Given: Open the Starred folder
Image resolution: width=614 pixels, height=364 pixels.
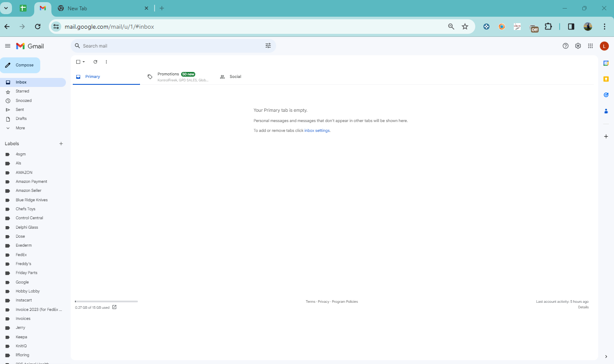Looking at the screenshot, I should click(33, 91).
